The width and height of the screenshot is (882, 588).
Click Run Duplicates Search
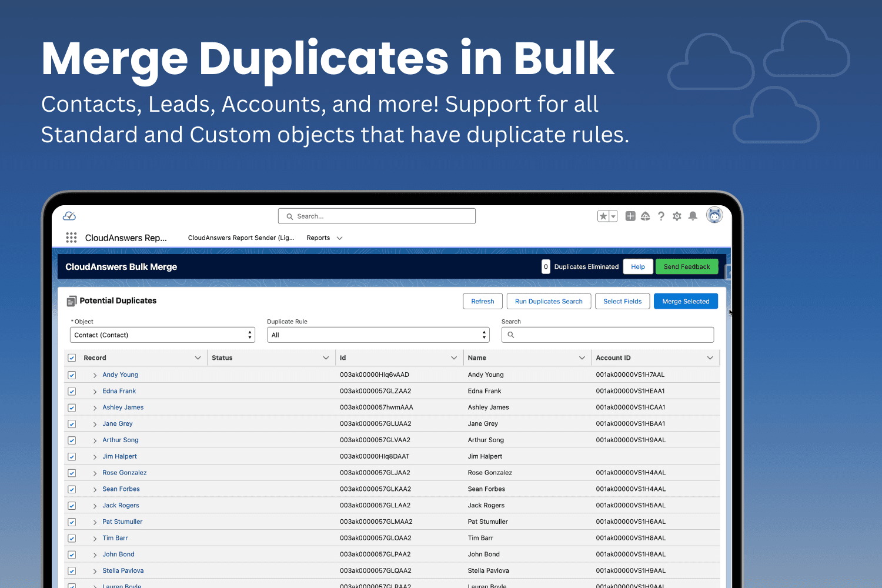[x=549, y=301]
